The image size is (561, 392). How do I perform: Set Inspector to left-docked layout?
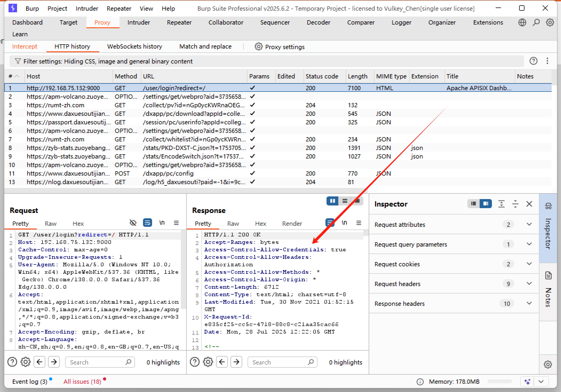point(474,204)
